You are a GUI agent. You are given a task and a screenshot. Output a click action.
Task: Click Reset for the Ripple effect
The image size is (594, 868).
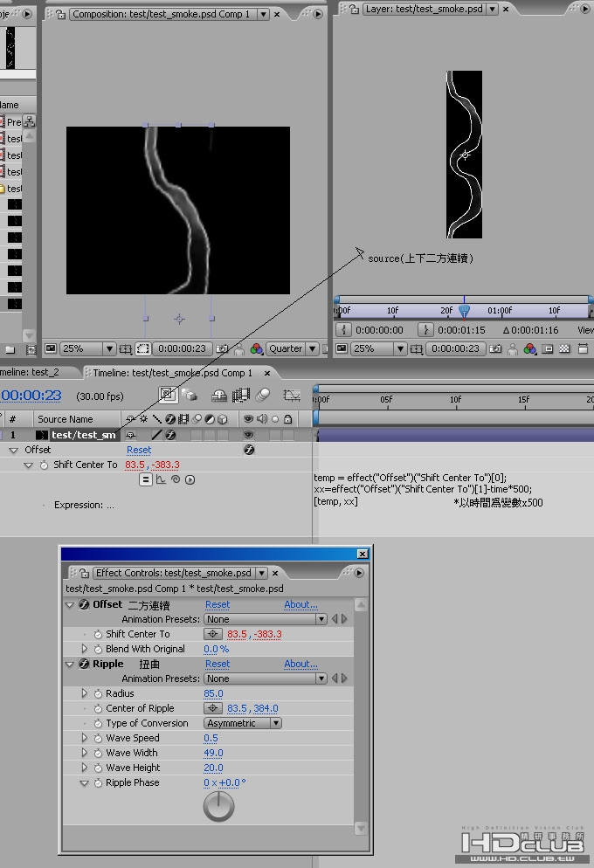(218, 664)
